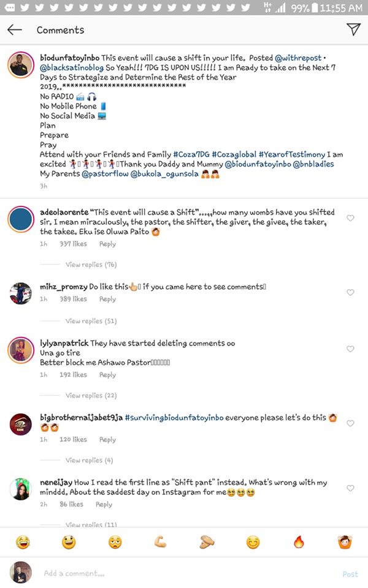Viewport: 368px width, 588px height.
Task: Like adeolaorente's comment with heart
Action: tap(350, 218)
